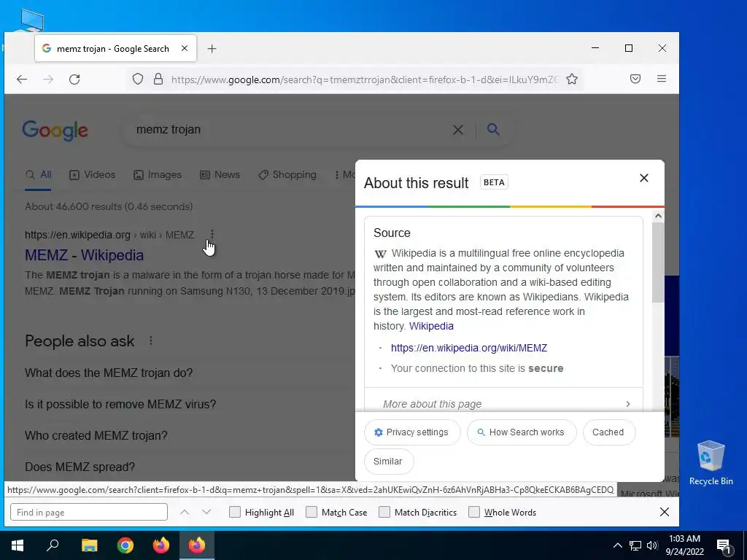This screenshot has height=560, width=747.
Task: Open the notification center icon
Action: pos(724,546)
